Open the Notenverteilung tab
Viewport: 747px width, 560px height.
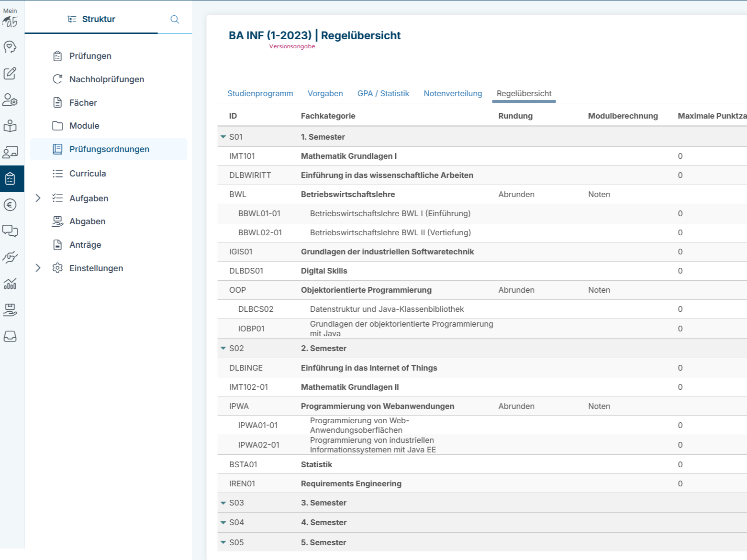coord(452,93)
